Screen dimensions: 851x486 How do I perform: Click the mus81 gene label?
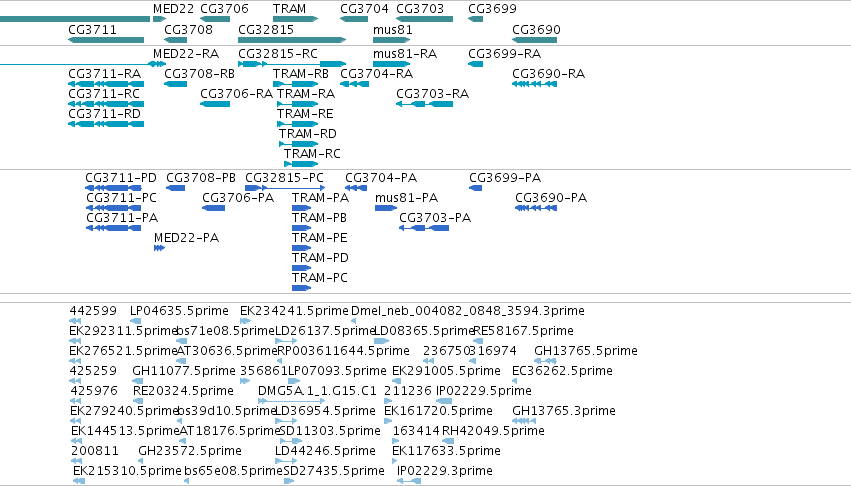click(392, 29)
